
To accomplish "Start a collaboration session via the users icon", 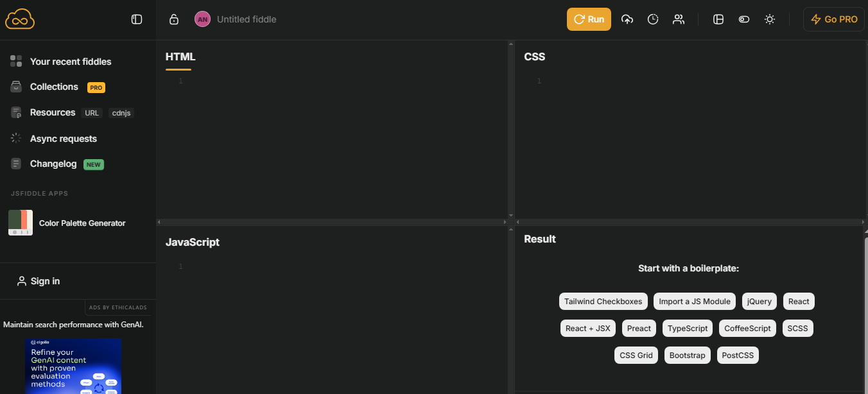I will (679, 19).
